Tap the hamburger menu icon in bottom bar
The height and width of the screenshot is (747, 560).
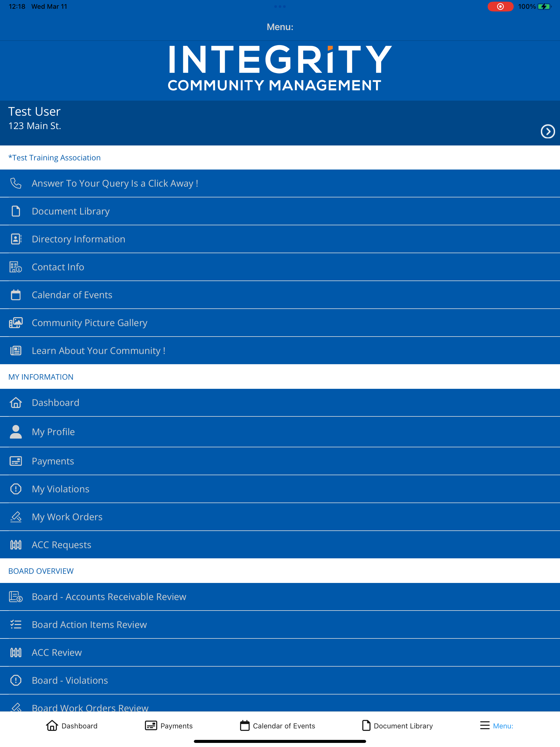point(485,725)
